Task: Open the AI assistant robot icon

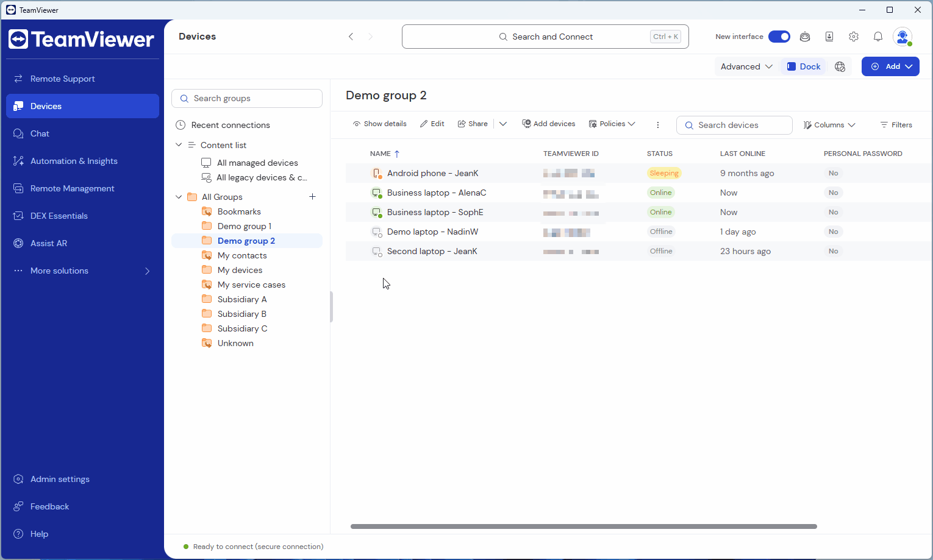Action: [805, 37]
